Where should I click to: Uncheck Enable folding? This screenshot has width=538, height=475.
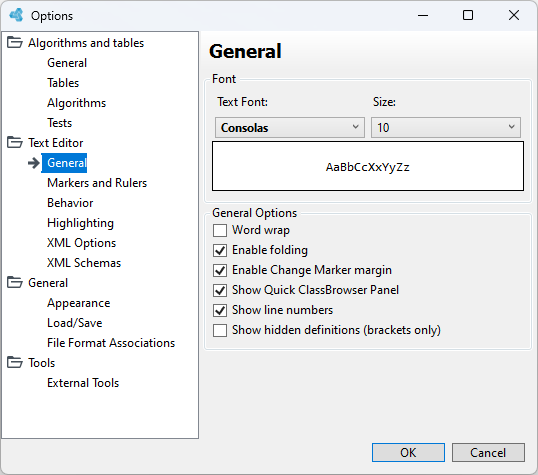pyautogui.click(x=220, y=251)
